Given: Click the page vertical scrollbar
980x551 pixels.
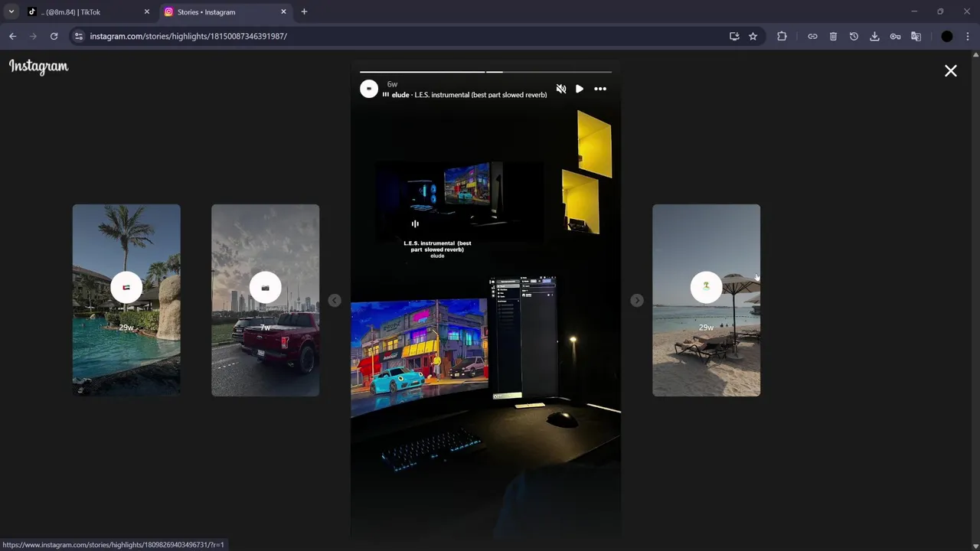Looking at the screenshot, I should 975,300.
